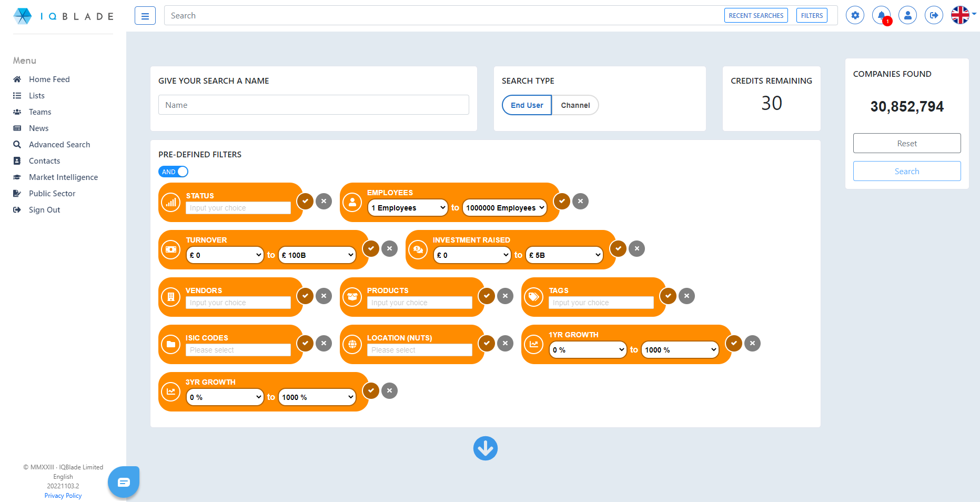The image size is (980, 502).
Task: Click the Status input your choice field
Action: 238,208
